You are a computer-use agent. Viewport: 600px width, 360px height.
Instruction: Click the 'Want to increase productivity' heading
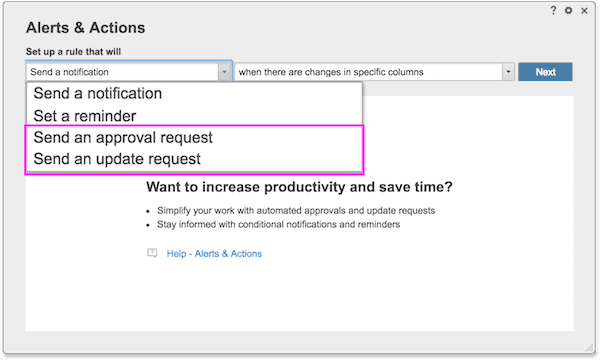click(x=299, y=187)
